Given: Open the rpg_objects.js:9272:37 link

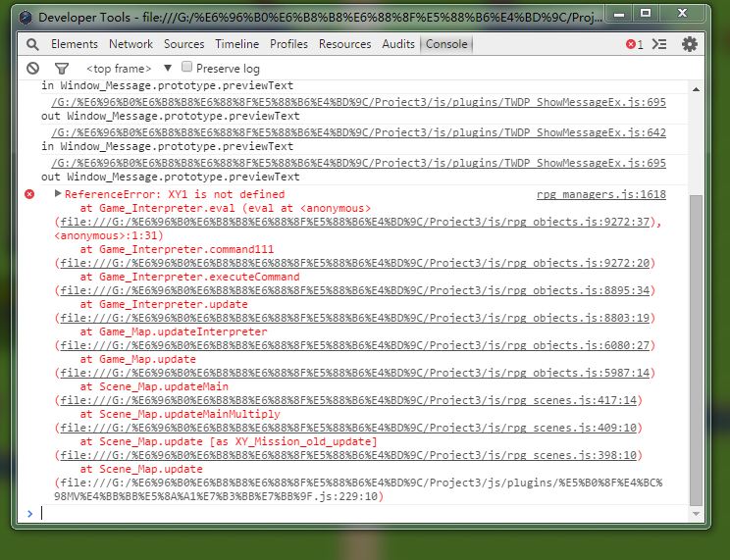Looking at the screenshot, I should (x=355, y=222).
